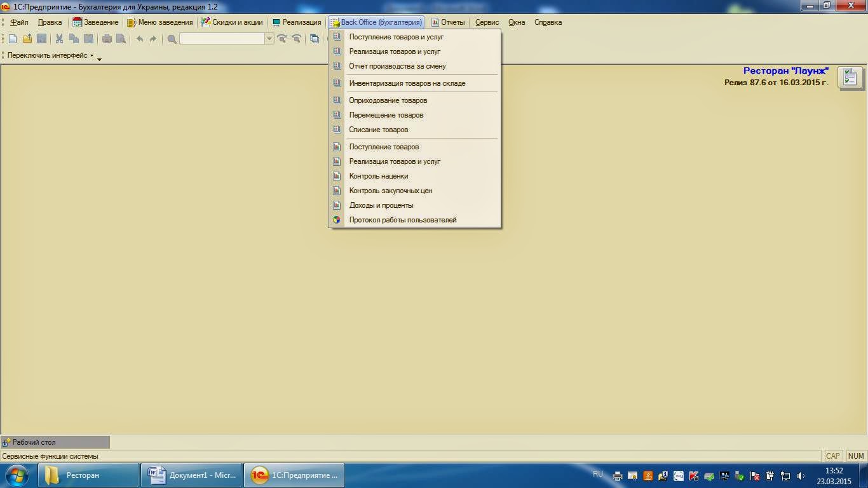Open the Сервис menu
Image resolution: width=868 pixels, height=488 pixels.
coord(487,22)
